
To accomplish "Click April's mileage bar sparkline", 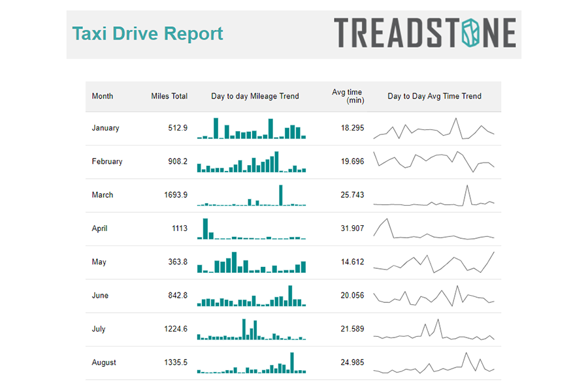I will 252,228.
